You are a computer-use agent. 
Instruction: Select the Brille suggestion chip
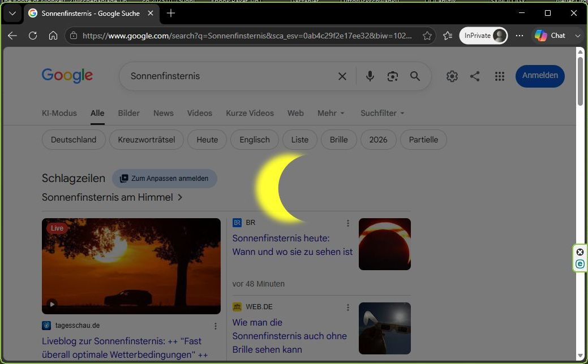click(x=338, y=140)
